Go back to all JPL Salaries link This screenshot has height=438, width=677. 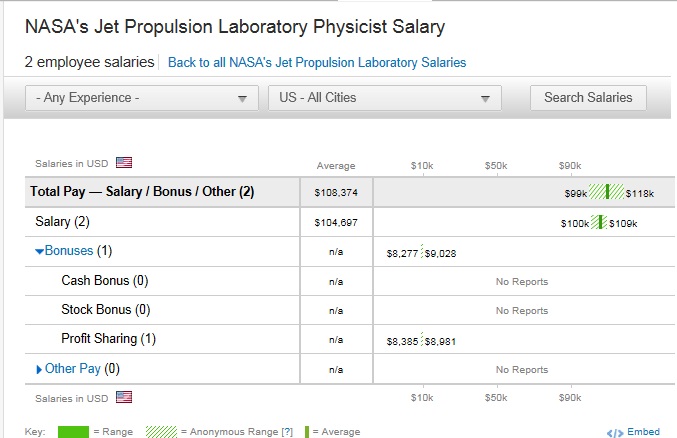click(x=316, y=62)
